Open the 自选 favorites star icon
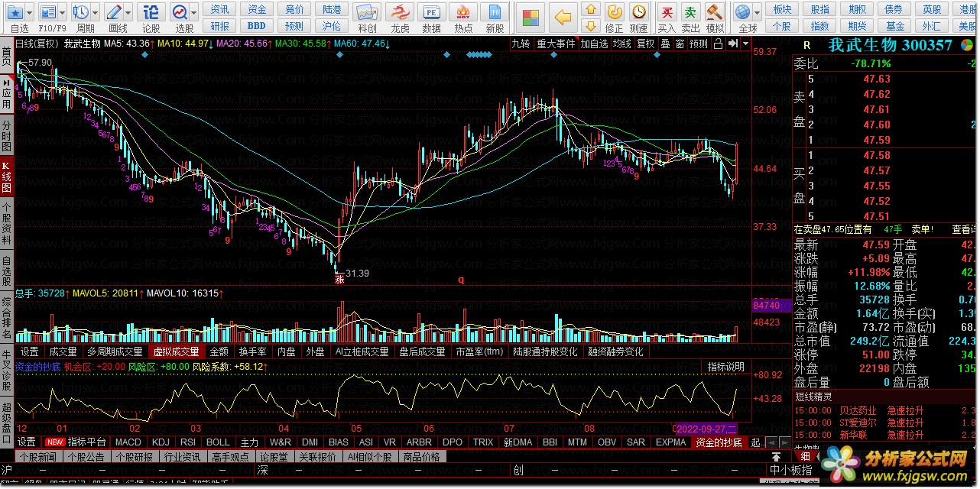Screen dimensions: 980x489 click(15, 13)
